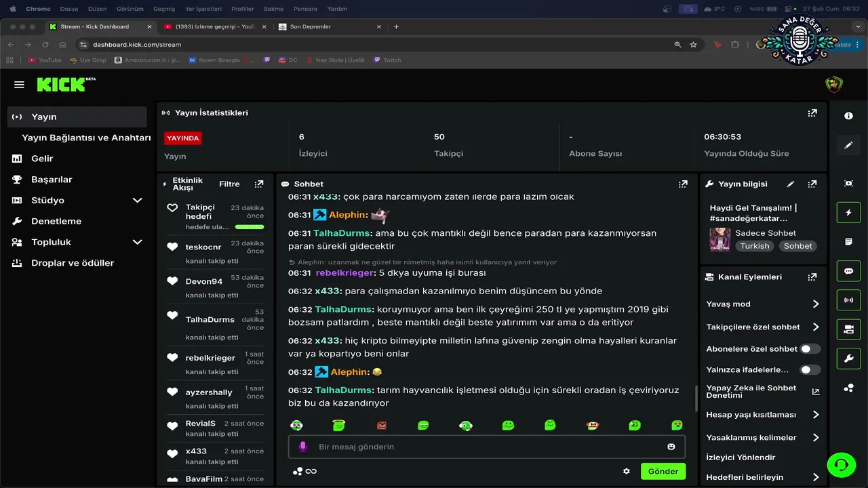Open Hedefleri belirleyin options arrow

click(x=816, y=477)
